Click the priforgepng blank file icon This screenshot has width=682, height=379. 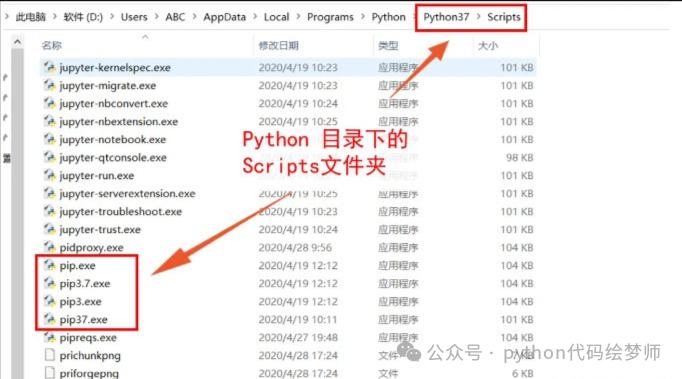(x=50, y=373)
